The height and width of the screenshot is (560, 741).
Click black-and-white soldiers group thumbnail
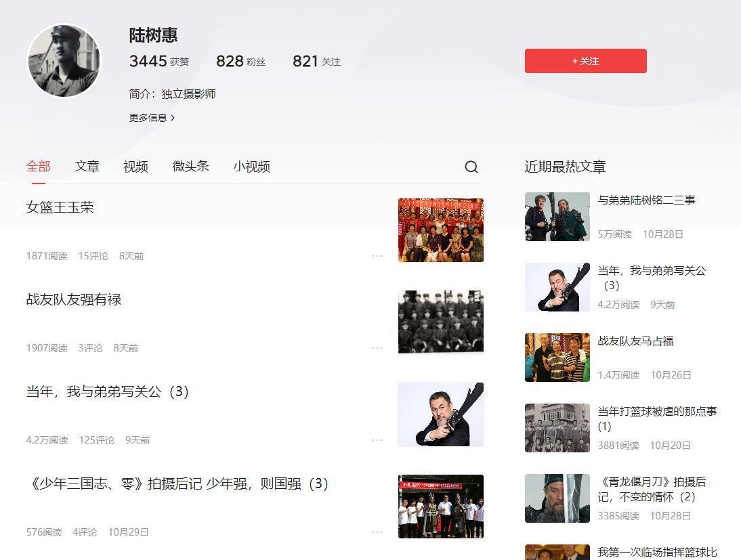pyautogui.click(x=440, y=322)
